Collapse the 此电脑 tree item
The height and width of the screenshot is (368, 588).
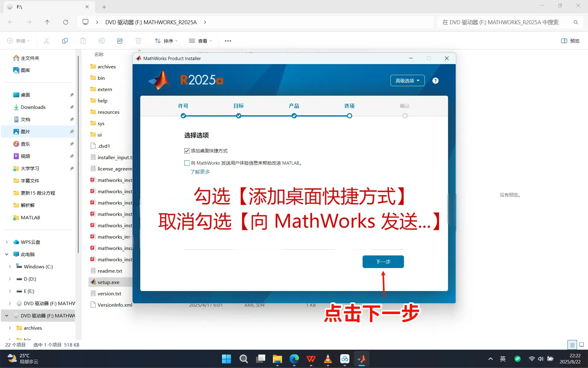click(6, 254)
